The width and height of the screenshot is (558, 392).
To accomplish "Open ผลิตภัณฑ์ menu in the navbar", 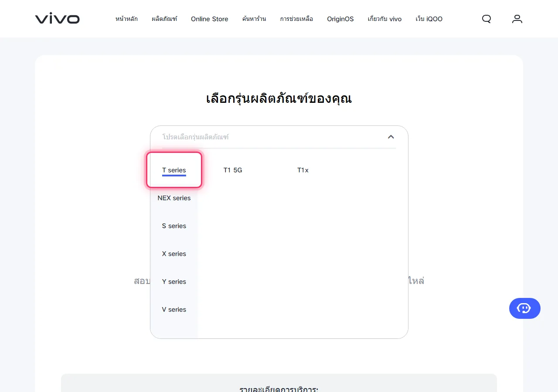I will pyautogui.click(x=164, y=19).
